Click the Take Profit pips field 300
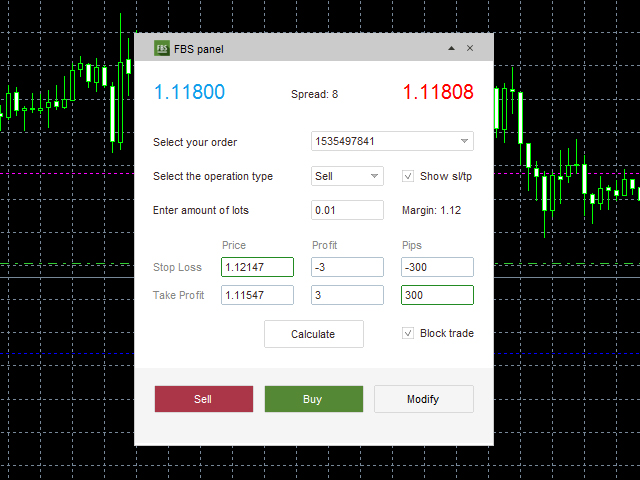The width and height of the screenshot is (640, 480). click(437, 295)
